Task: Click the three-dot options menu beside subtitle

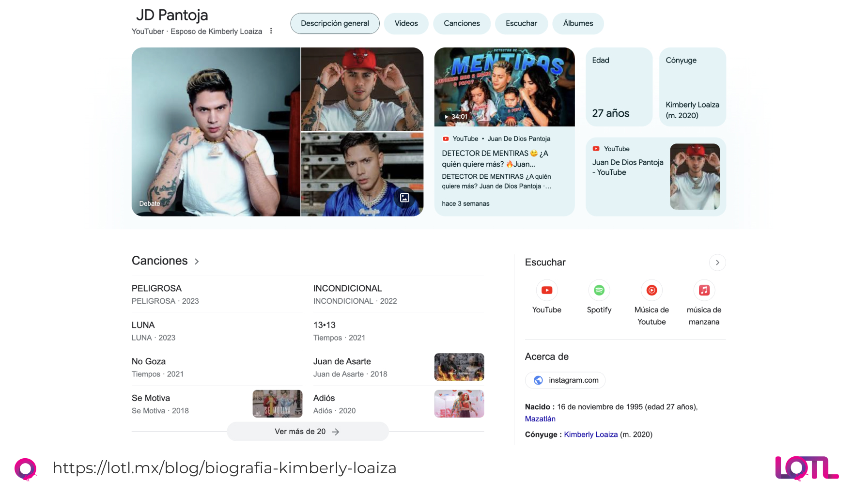Action: point(271,31)
